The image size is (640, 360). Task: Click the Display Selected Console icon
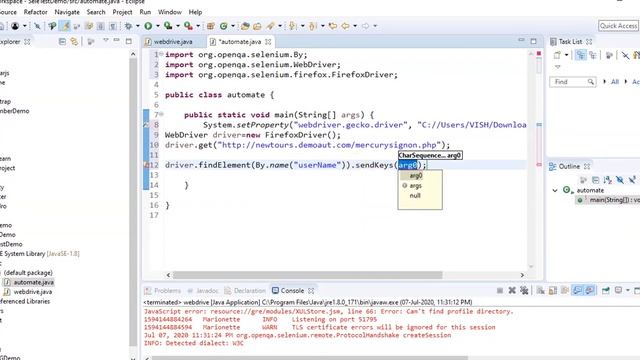(x=619, y=290)
